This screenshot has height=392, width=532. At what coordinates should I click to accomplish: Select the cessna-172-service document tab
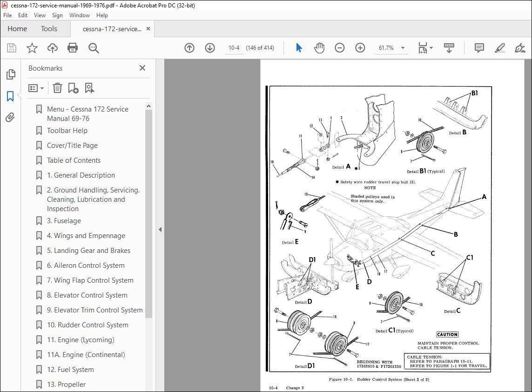coord(112,29)
